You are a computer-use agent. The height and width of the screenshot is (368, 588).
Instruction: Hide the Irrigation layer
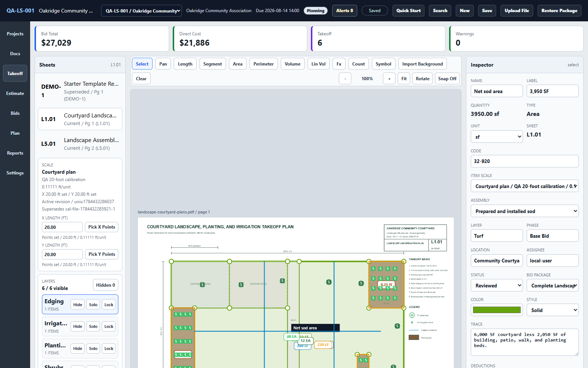click(78, 326)
